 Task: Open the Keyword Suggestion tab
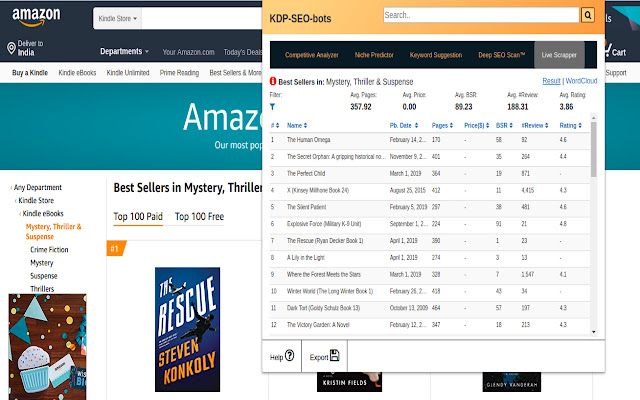click(436, 55)
